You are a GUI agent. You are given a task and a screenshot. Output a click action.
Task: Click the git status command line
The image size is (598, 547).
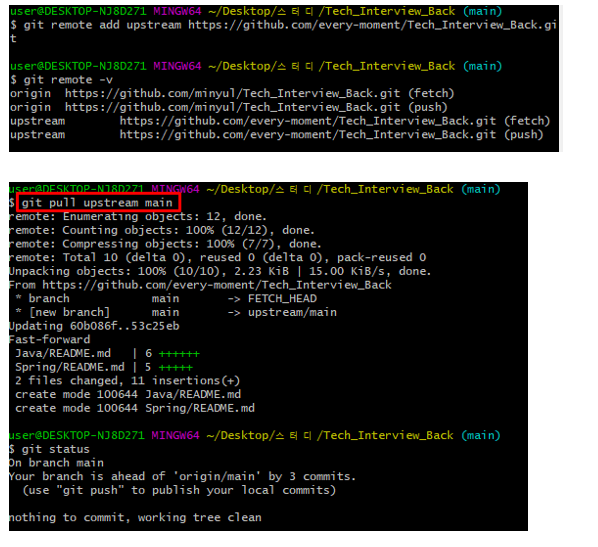pyautogui.click(x=49, y=449)
